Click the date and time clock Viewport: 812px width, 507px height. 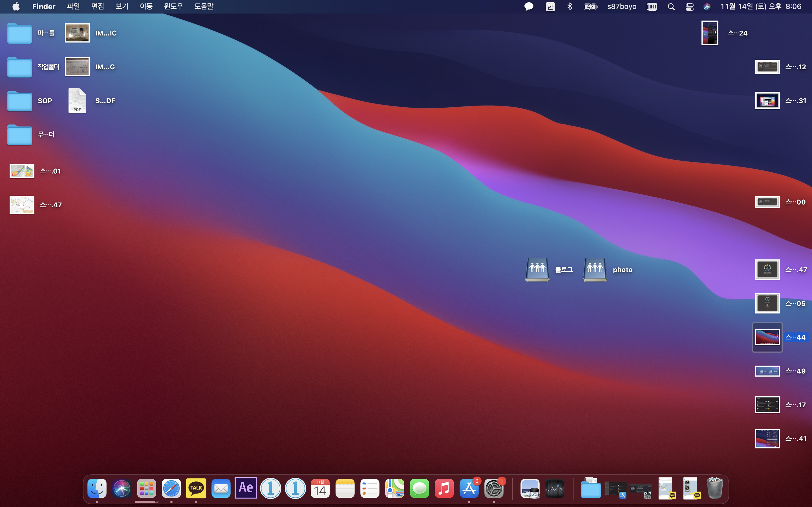tap(761, 7)
